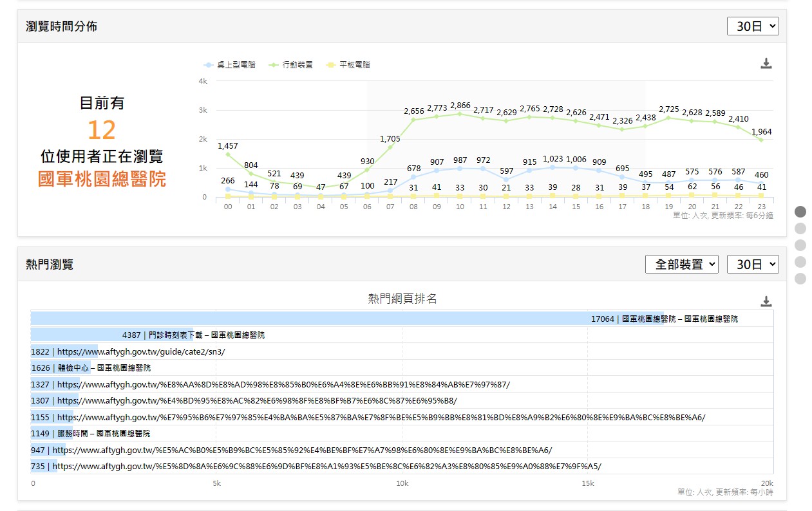
Task: Click the 10k label on ranking axis
Action: [x=402, y=483]
